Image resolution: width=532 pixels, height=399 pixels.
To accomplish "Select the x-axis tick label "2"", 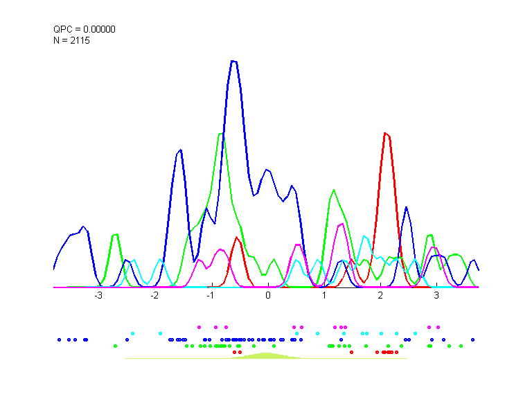I will point(380,295).
